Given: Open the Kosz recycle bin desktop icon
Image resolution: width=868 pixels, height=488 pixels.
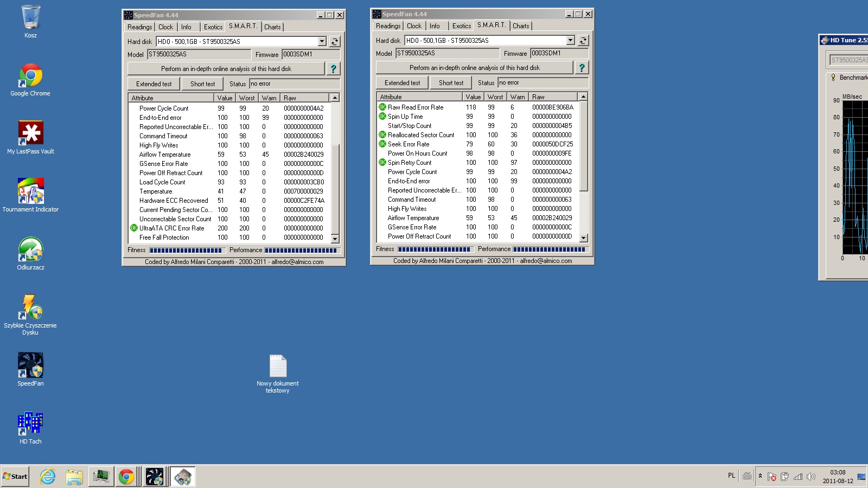Looking at the screenshot, I should click(30, 22).
